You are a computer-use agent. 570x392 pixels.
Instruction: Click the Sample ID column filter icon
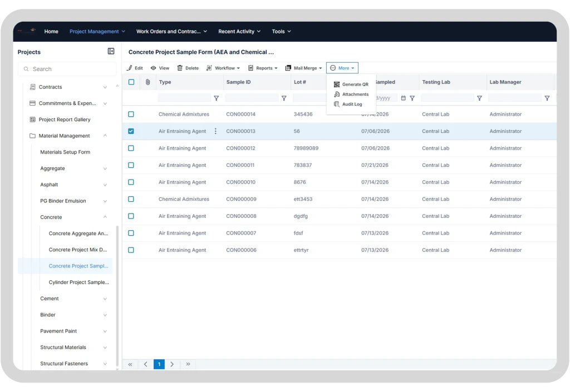(x=284, y=98)
